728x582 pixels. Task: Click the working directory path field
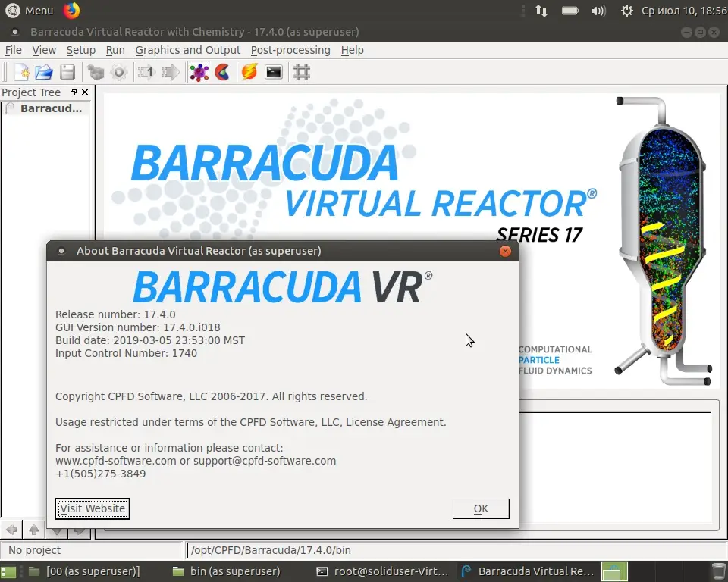coord(457,550)
